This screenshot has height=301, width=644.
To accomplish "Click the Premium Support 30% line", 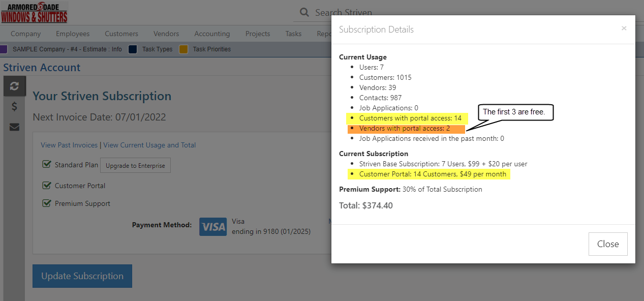I will [411, 189].
